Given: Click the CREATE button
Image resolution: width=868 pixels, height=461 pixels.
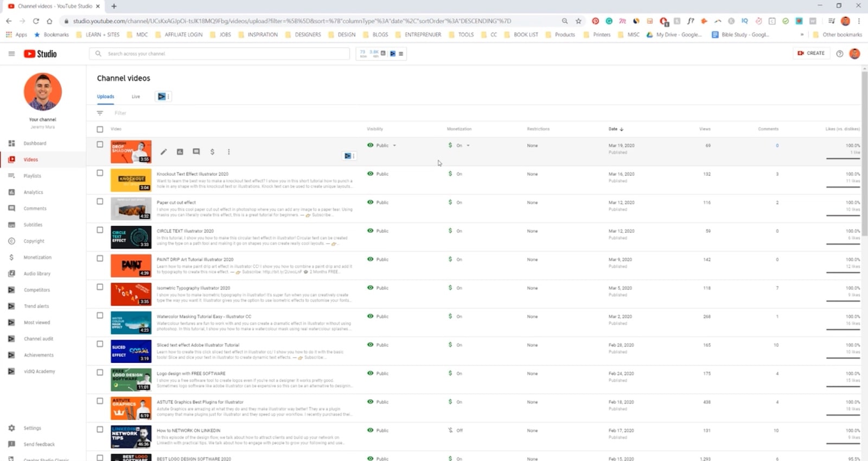Looking at the screenshot, I should click(x=811, y=53).
